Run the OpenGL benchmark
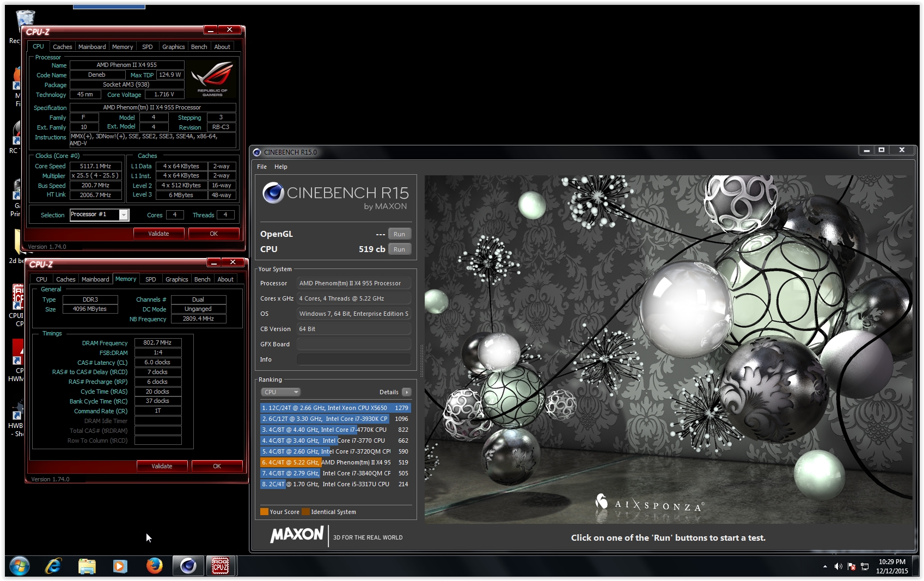 coord(400,234)
